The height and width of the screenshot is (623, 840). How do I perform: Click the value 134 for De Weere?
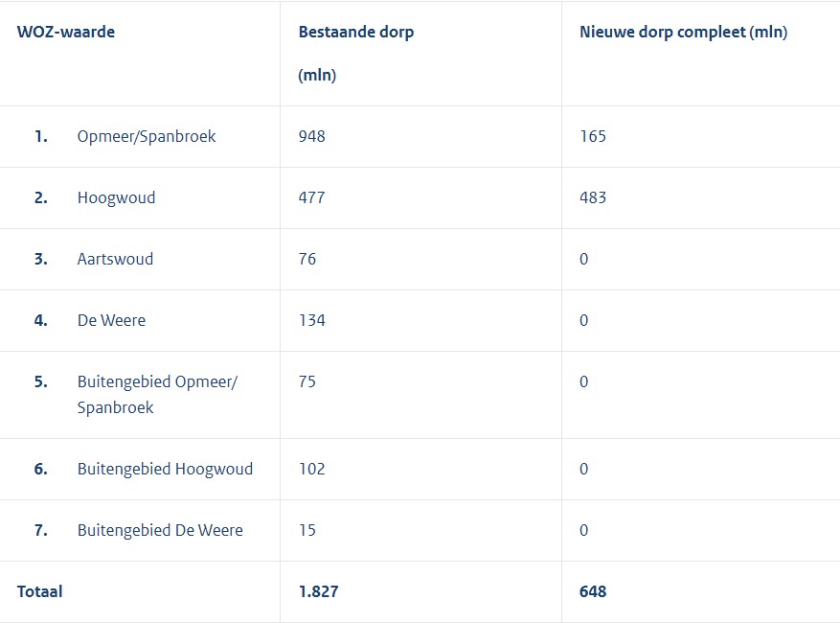click(x=312, y=321)
